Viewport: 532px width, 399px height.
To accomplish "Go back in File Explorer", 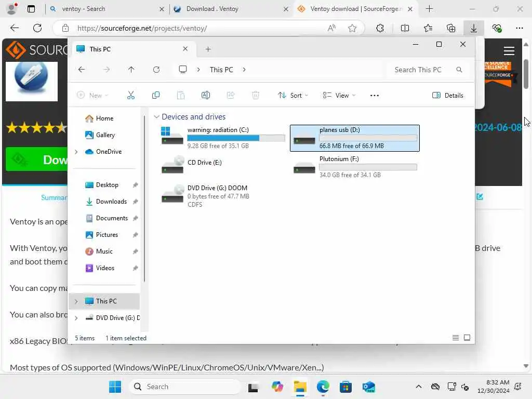I will pos(82,70).
